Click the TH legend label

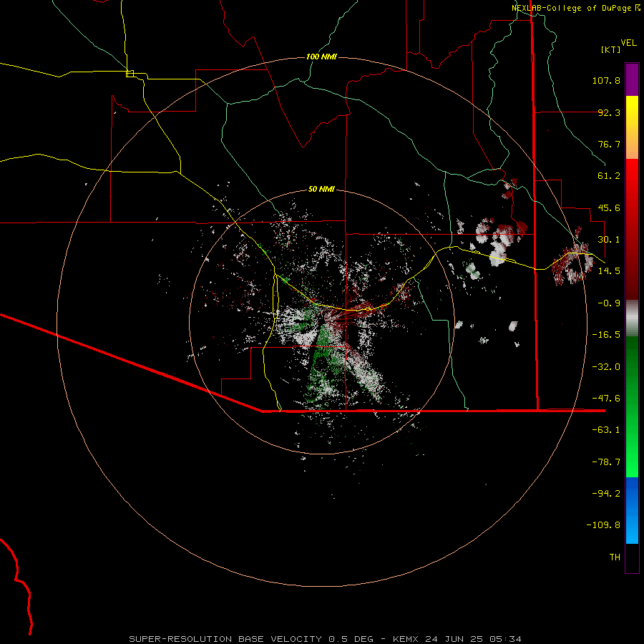pyautogui.click(x=615, y=557)
